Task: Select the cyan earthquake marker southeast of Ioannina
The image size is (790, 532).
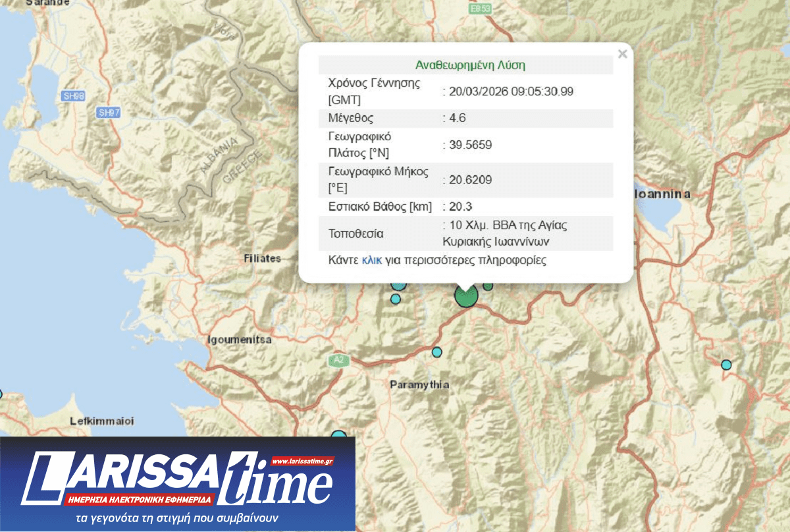Action: (x=726, y=364)
